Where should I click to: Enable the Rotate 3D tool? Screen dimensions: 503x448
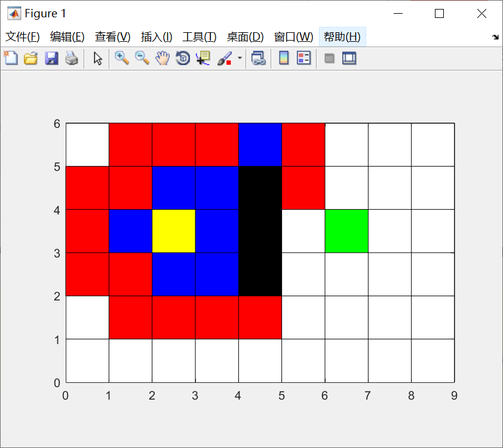click(x=183, y=59)
